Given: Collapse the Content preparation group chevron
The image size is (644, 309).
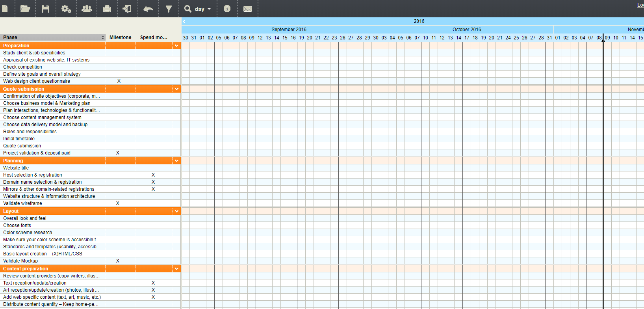Looking at the screenshot, I should pos(177,269).
